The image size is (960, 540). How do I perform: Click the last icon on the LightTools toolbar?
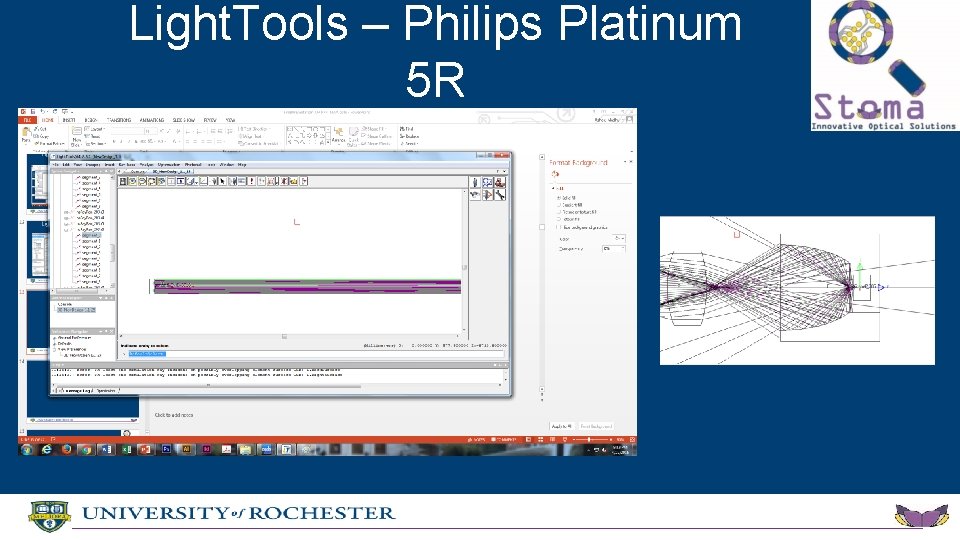304,181
